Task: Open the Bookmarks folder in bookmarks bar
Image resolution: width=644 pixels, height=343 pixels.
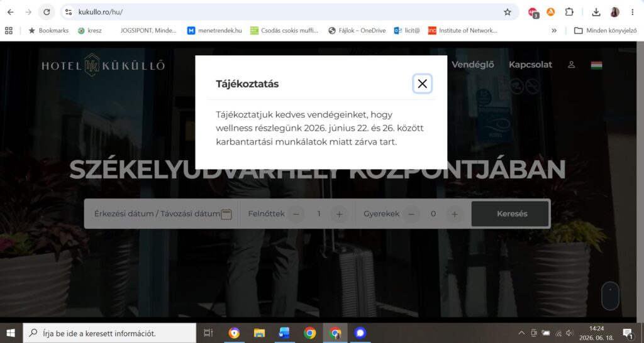Action: (48, 30)
